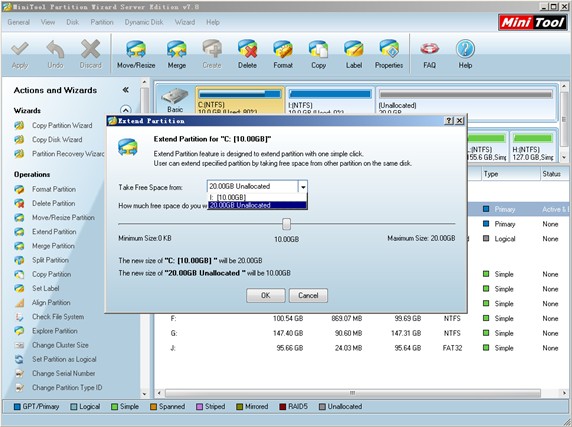Confirm with OK in Extend Partition dialog
The image size is (572, 427).
[266, 295]
